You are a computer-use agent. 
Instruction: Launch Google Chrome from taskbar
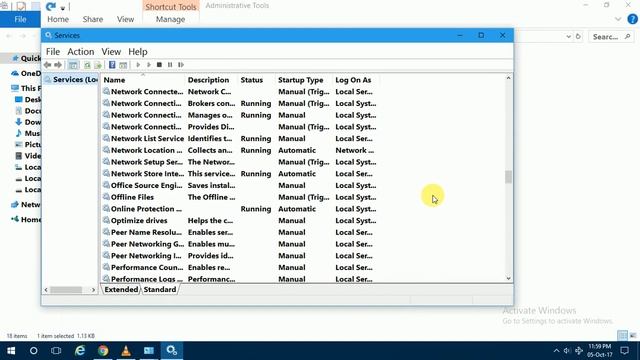click(103, 351)
